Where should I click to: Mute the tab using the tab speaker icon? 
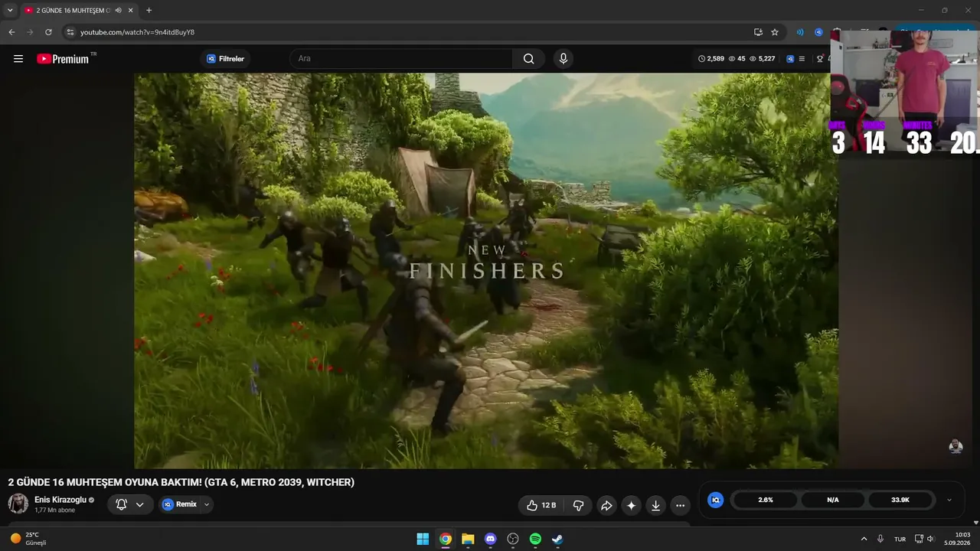tap(119, 10)
